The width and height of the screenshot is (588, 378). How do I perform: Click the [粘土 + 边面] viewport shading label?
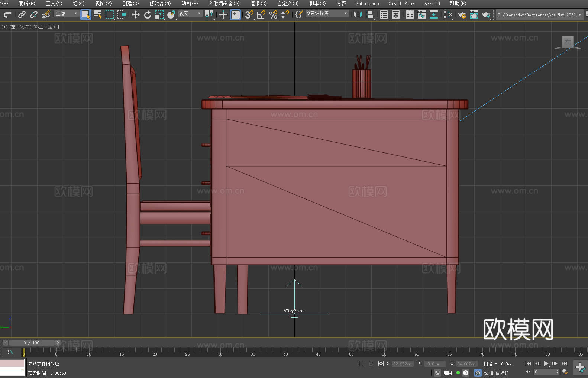tap(46, 27)
